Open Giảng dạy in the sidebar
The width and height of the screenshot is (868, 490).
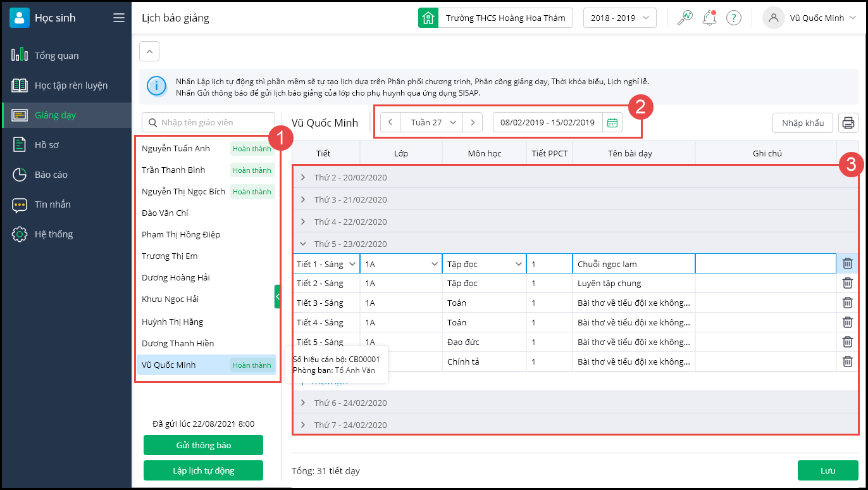point(56,115)
